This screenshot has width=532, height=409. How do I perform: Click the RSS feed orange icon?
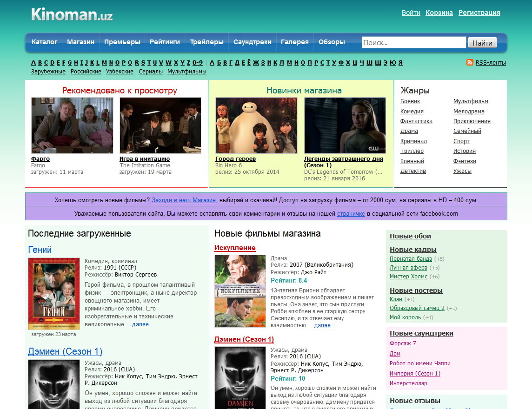point(470,62)
